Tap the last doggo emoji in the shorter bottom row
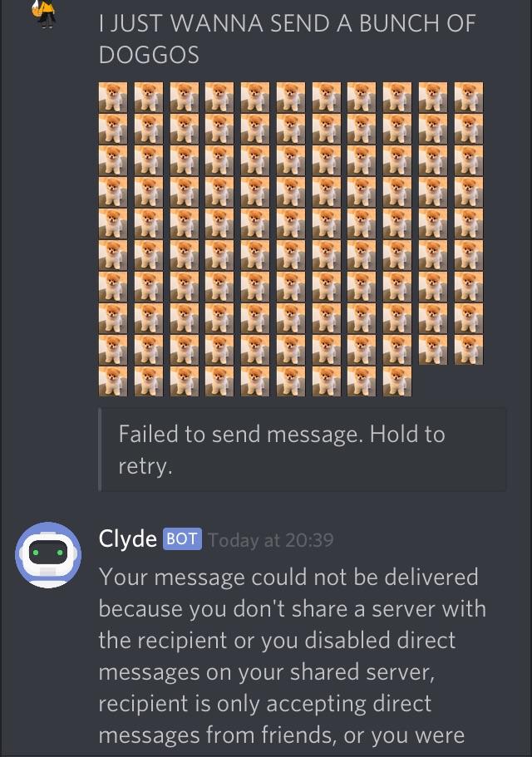Viewport: 532px width, 757px height. point(397,381)
